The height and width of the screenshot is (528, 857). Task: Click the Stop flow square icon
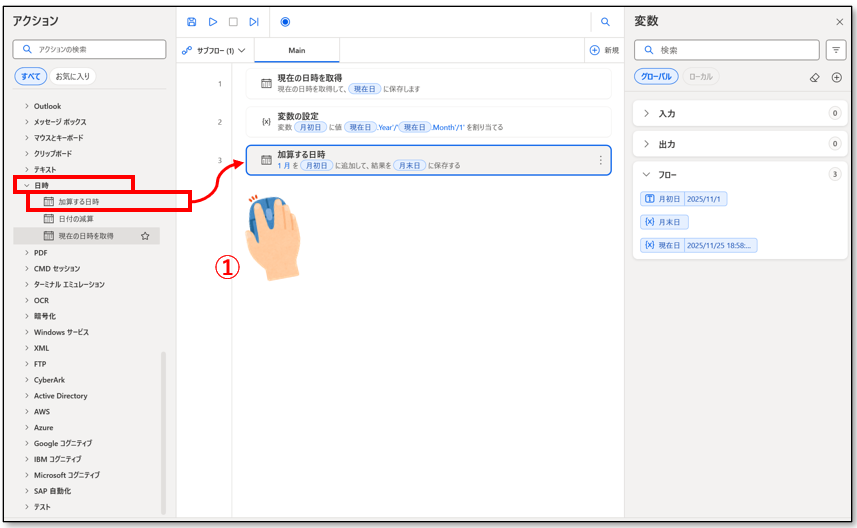point(233,21)
